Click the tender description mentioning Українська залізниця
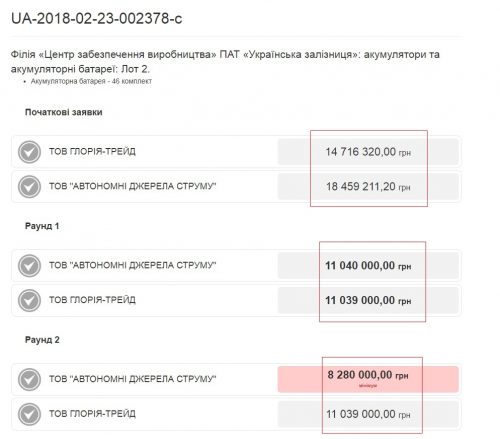This screenshot has width=500, height=439. [x=225, y=62]
